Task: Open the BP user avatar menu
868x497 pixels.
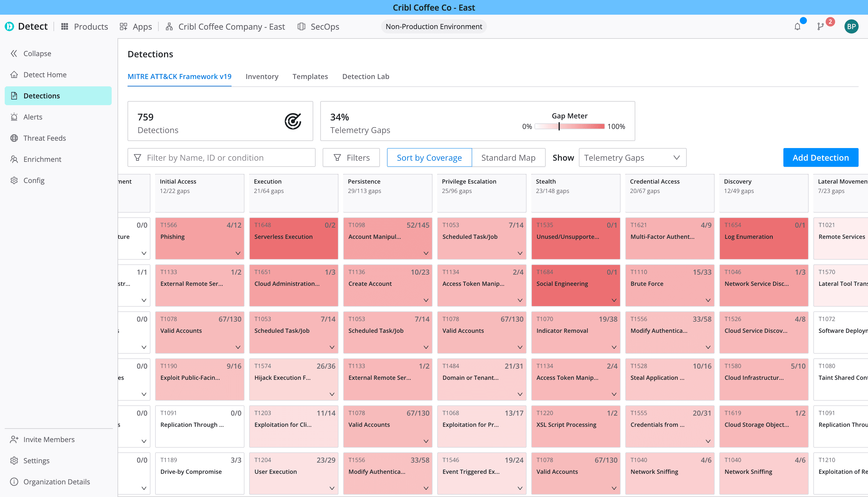Action: click(x=851, y=26)
